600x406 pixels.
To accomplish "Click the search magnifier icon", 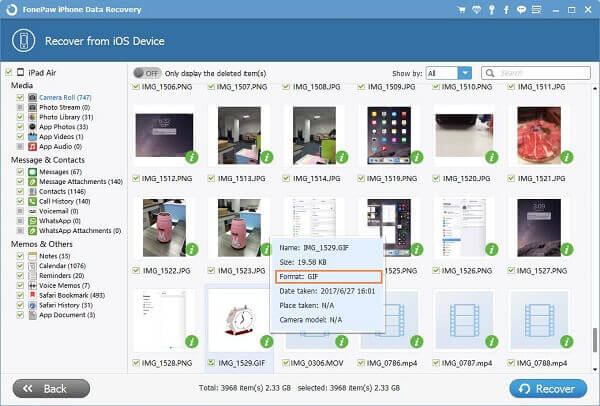I will point(489,73).
